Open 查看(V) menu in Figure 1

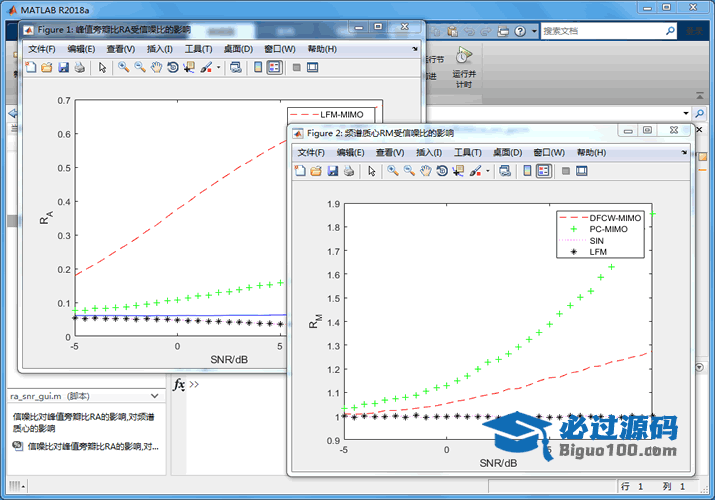coord(121,49)
